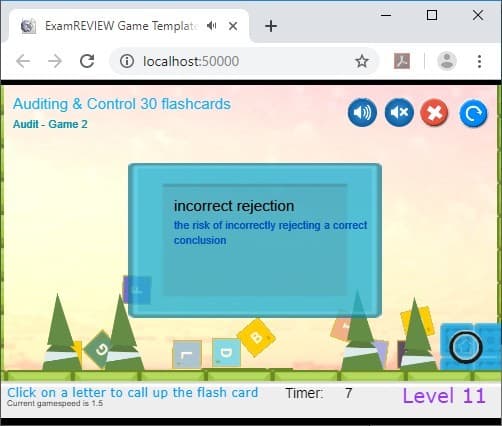Click 'incorrect rejection' flashcard title

(x=234, y=206)
